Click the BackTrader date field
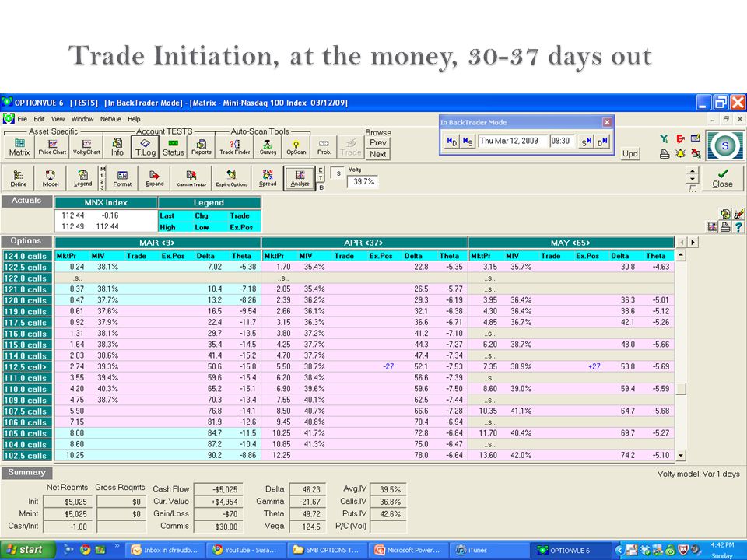747x560 pixels. 513,141
